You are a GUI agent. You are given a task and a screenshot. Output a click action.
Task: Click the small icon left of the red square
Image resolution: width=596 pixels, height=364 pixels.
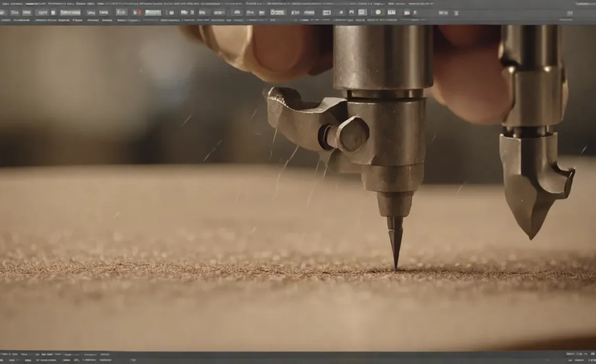point(135,12)
